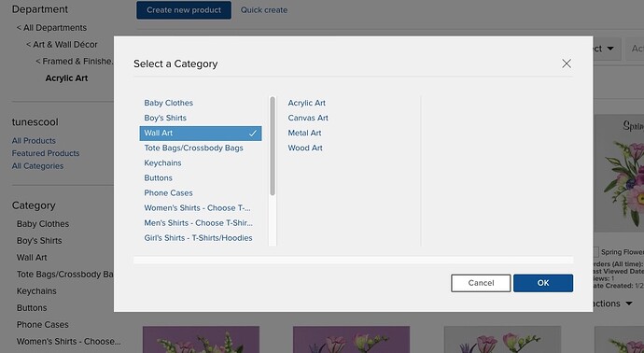This screenshot has width=644, height=353.
Task: Filter by Phone Cases in sidebar Category
Action: point(42,325)
